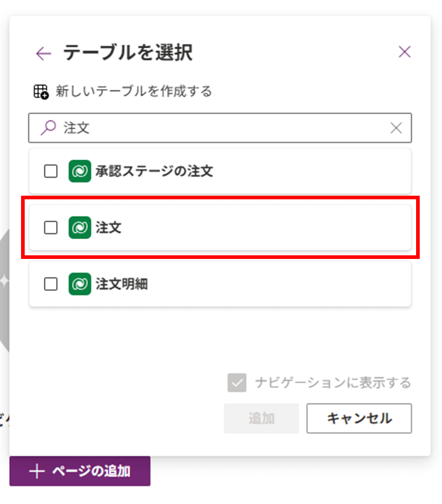This screenshot has width=442, height=504.
Task: Tick the checkbox for 注文 table
Action: click(51, 228)
